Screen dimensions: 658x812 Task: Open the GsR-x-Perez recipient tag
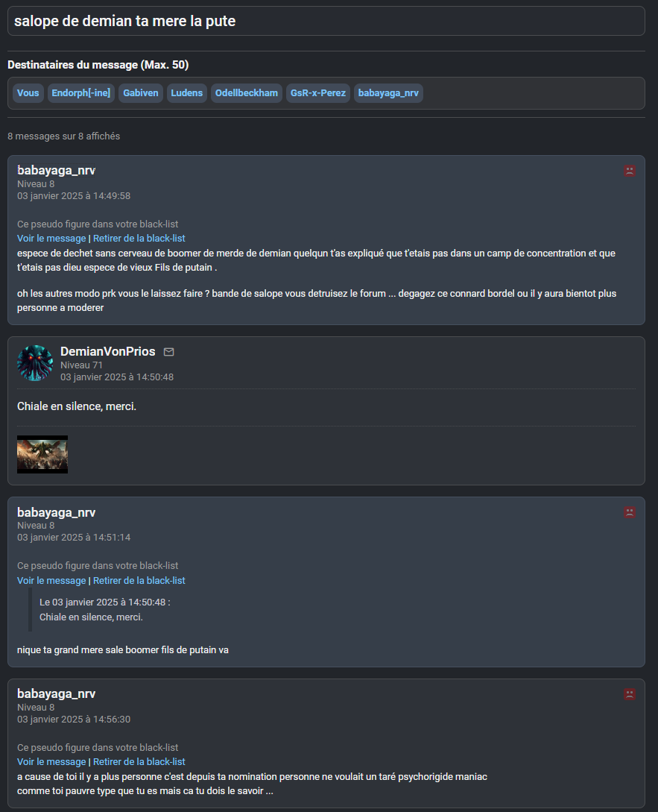click(317, 93)
